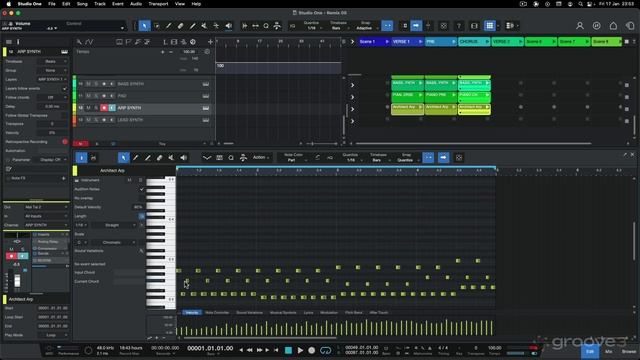Select the editor Arrow tool
This screenshot has height=360, width=640.
[124, 158]
